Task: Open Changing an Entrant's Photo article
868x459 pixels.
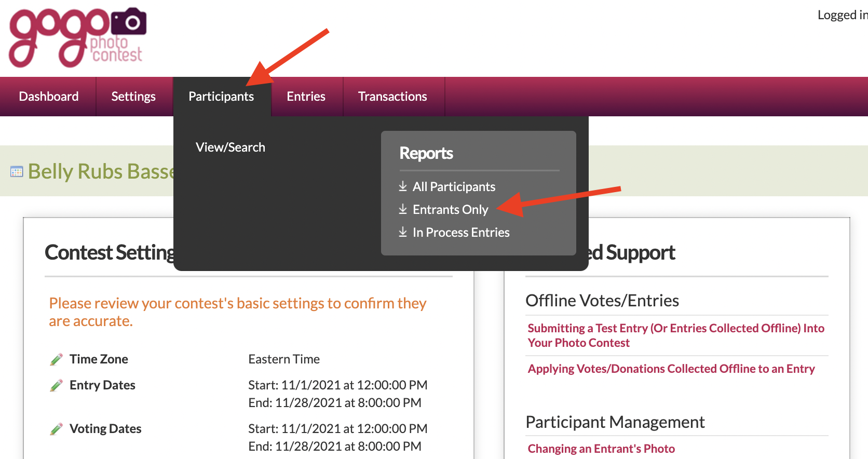Action: point(601,449)
